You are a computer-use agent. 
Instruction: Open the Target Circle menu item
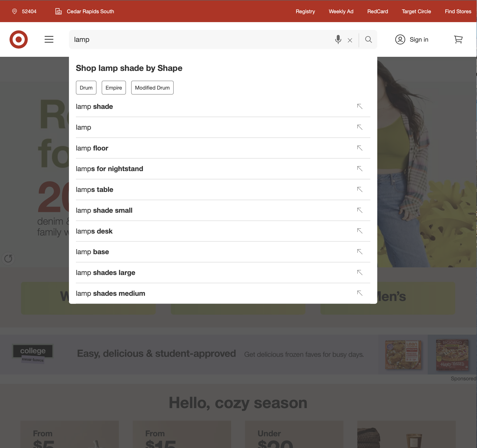[x=416, y=11]
